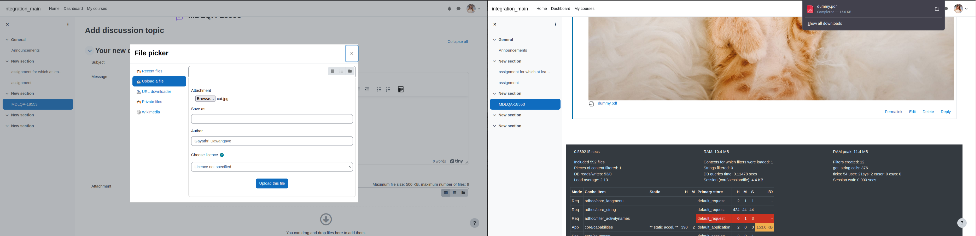Open notifications bell in left window

click(x=449, y=9)
